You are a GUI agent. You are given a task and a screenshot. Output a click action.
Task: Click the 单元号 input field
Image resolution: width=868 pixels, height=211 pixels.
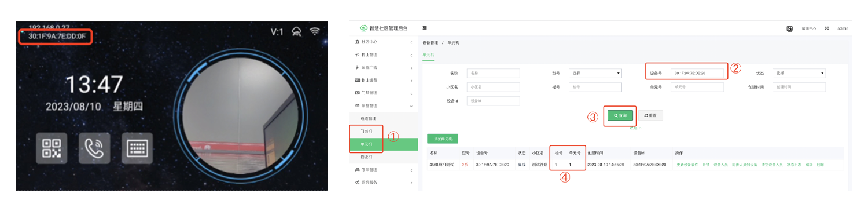pyautogui.click(x=697, y=87)
